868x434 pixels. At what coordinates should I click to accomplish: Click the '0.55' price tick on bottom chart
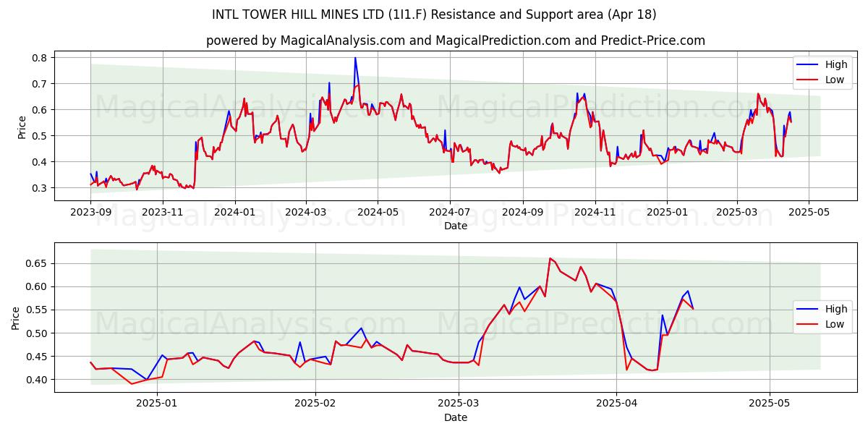click(x=38, y=310)
